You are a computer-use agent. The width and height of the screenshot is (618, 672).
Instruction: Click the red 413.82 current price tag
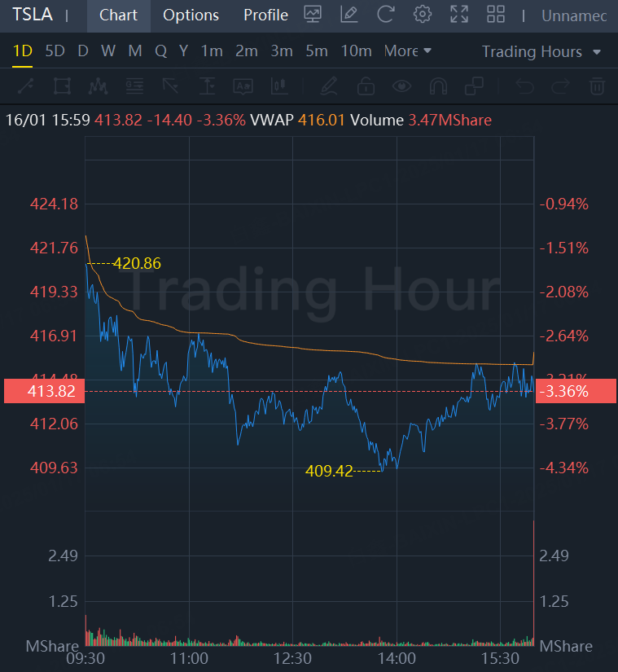(x=45, y=391)
